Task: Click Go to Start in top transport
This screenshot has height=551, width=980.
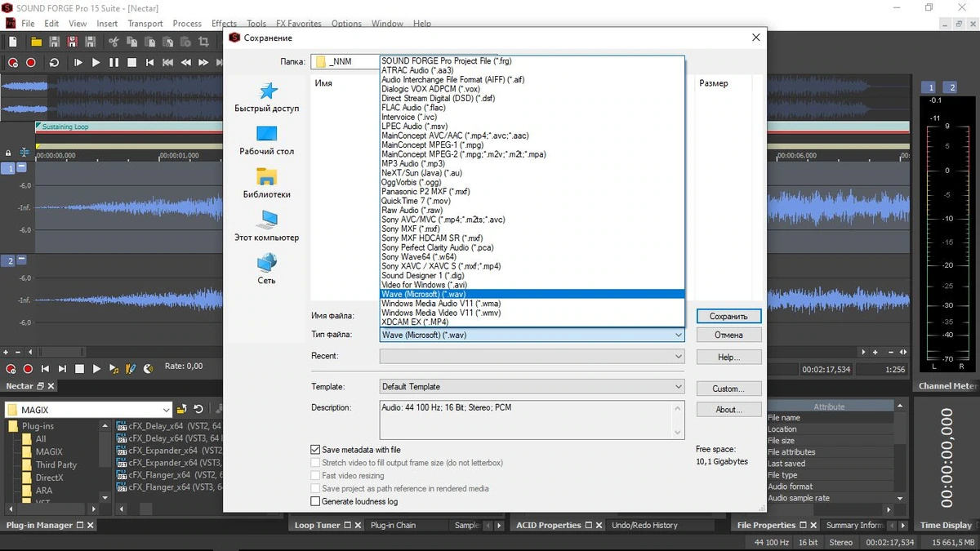Action: [149, 62]
